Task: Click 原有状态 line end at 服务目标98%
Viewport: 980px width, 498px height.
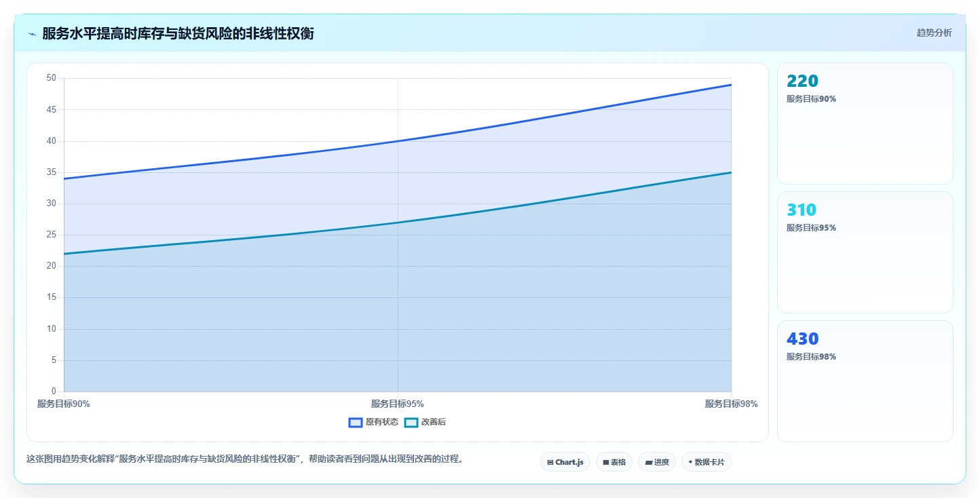Action: [x=731, y=85]
